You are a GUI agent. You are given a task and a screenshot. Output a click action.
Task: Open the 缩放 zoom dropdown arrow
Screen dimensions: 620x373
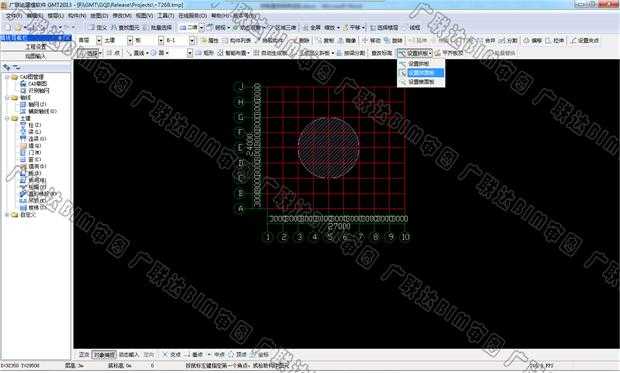point(338,28)
